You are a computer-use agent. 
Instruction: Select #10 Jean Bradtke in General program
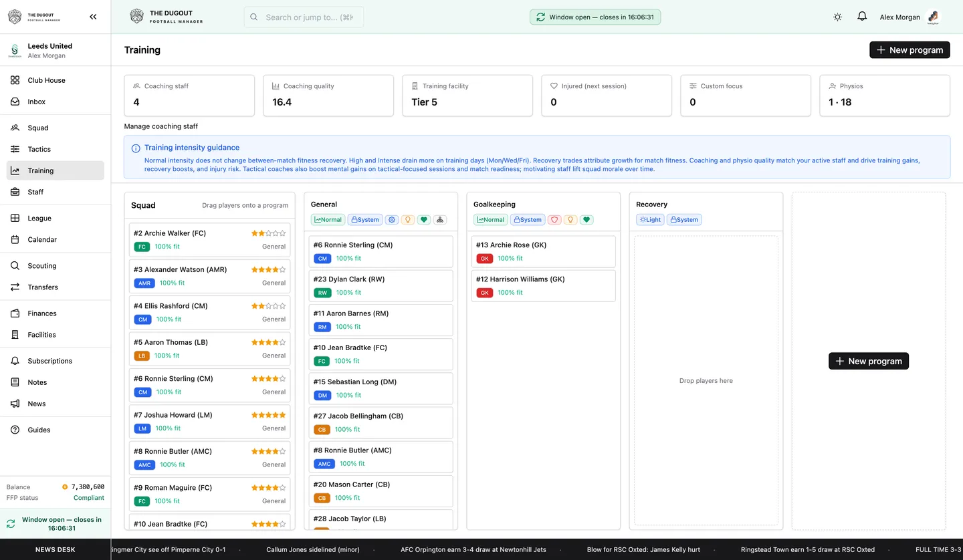pyautogui.click(x=381, y=354)
